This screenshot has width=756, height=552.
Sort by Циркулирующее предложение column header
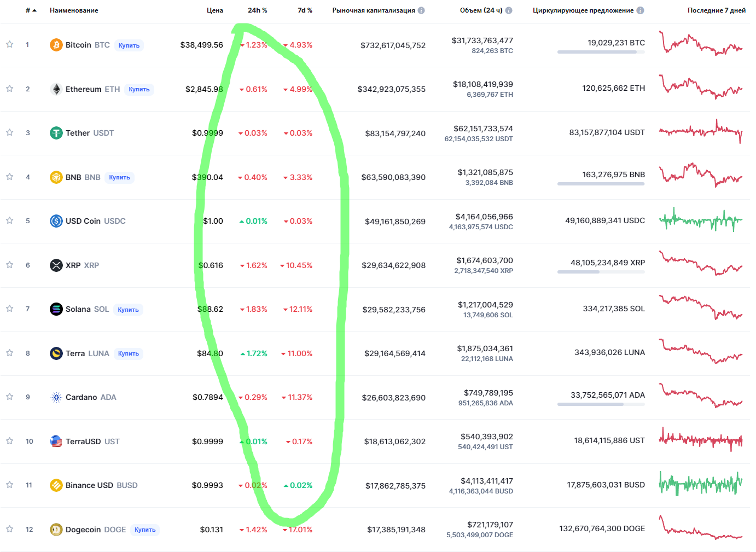583,10
